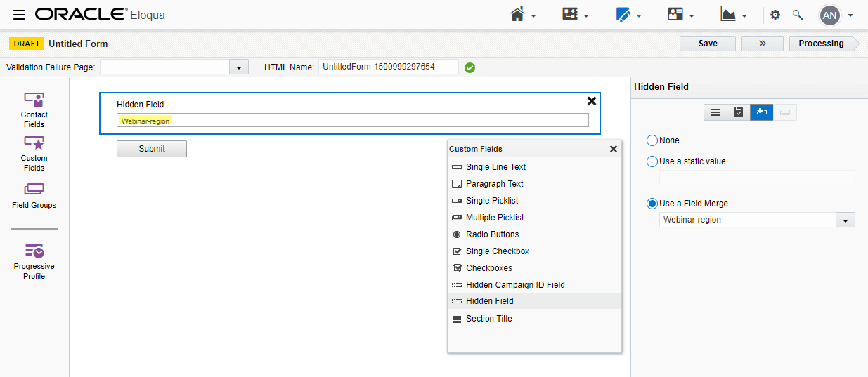Add Checkboxes field
The width and height of the screenshot is (868, 377).
(x=534, y=268)
